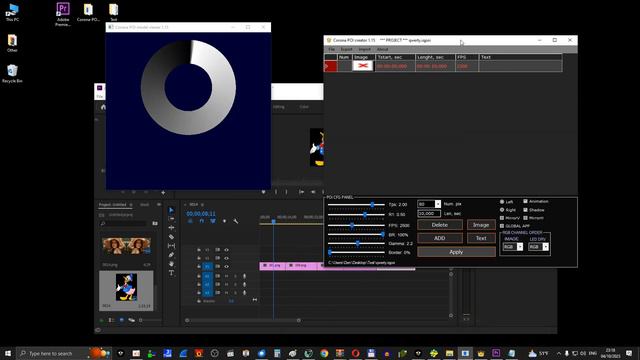Toggle the GLOBAL APP checkbox
640x360 pixels.
click(x=502, y=226)
